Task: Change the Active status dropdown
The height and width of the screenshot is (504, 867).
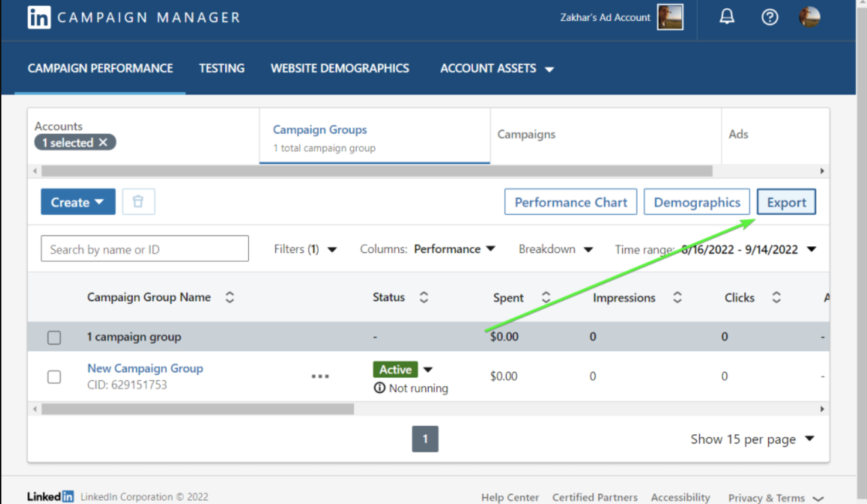Action: point(427,370)
